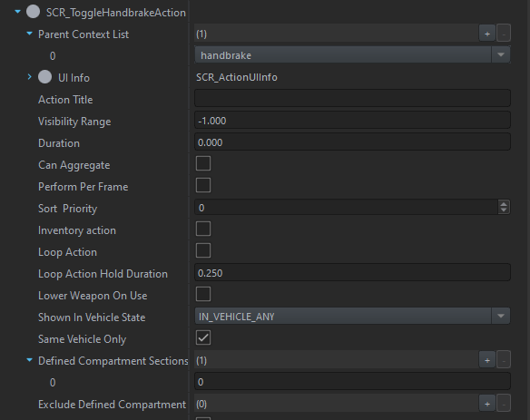Uncheck Same Vehicle Only
This screenshot has width=530, height=420.
tap(203, 337)
